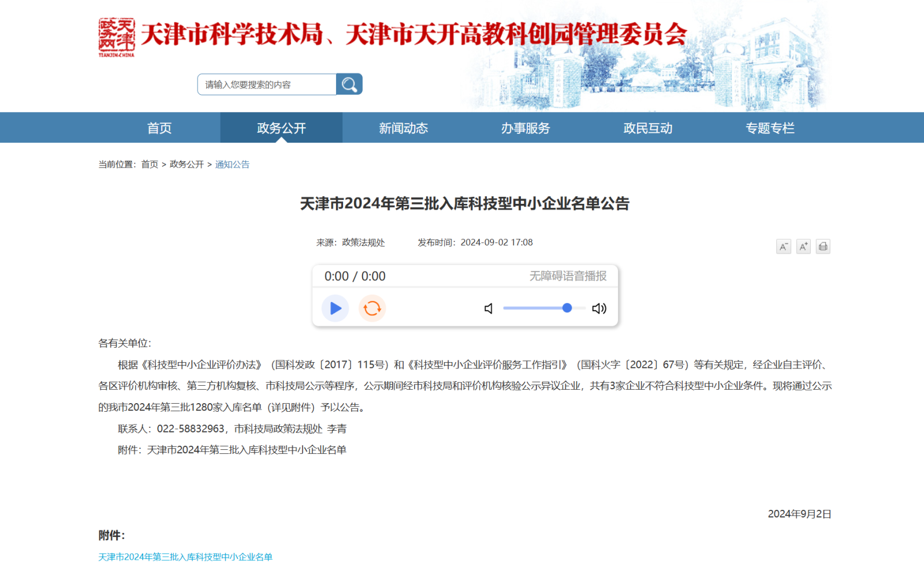Screen dimensions: 924x570
Task: Select the 政民互动 navigation item
Action: (x=648, y=128)
